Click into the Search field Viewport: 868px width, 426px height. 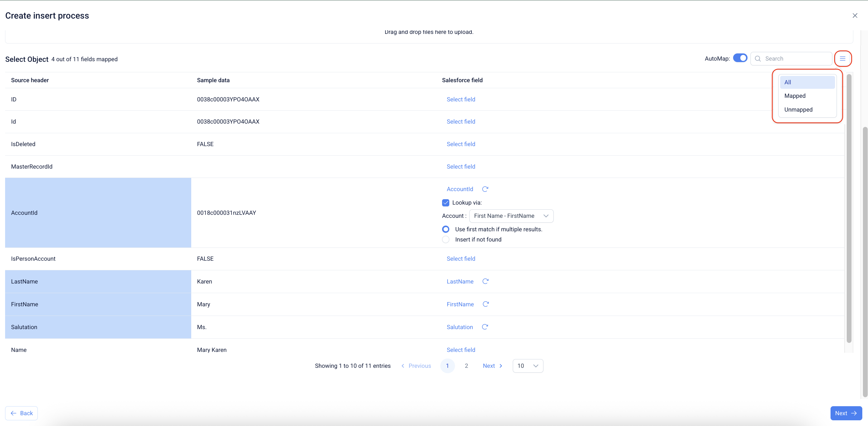point(795,59)
